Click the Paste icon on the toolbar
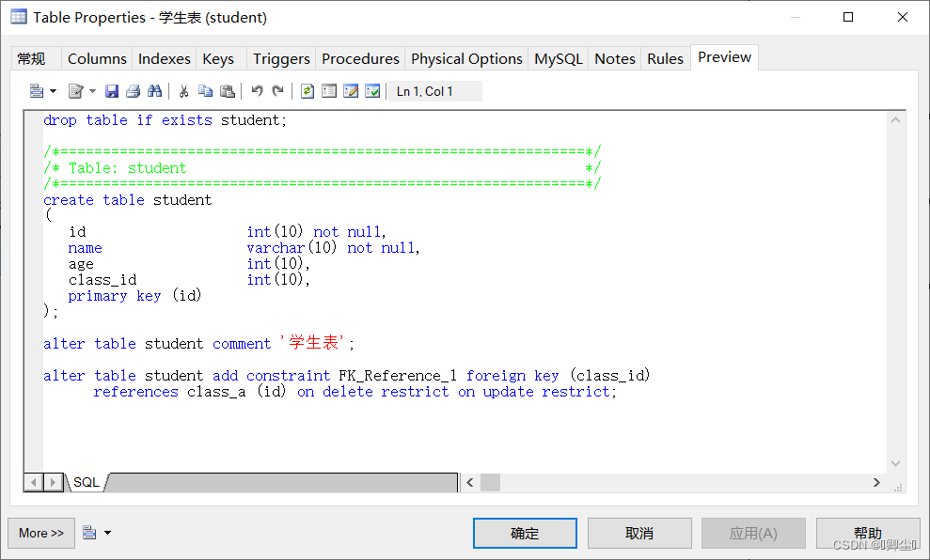The height and width of the screenshot is (560, 930). (x=228, y=90)
